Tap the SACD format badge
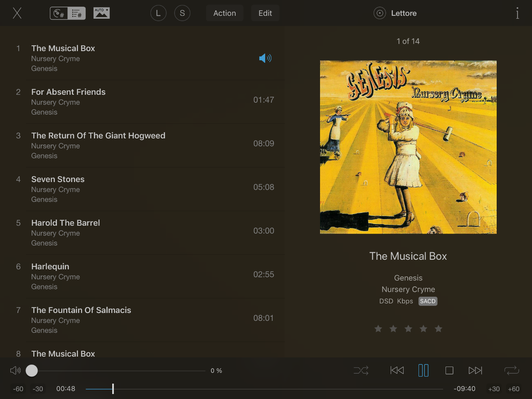The width and height of the screenshot is (532, 399). tap(428, 301)
